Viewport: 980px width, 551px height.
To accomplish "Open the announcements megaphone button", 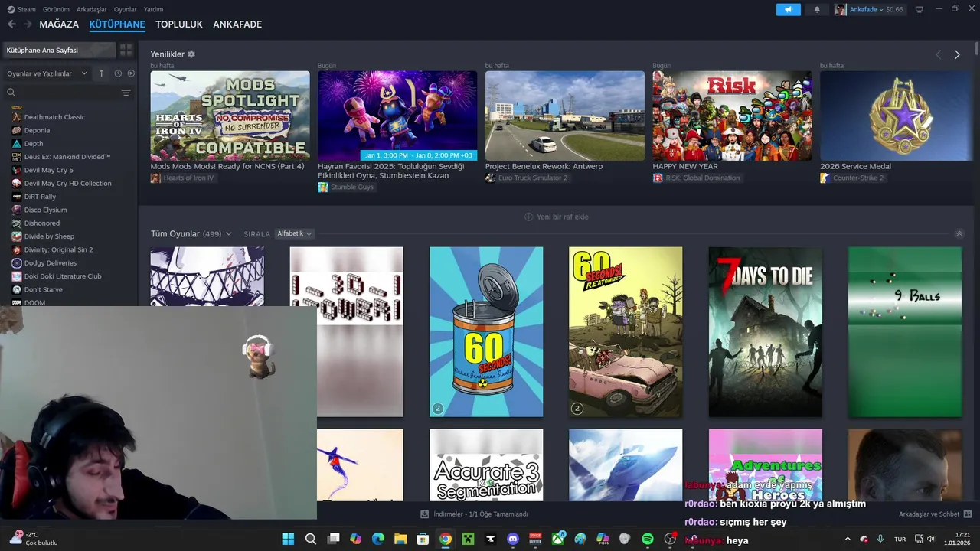I will (788, 9).
